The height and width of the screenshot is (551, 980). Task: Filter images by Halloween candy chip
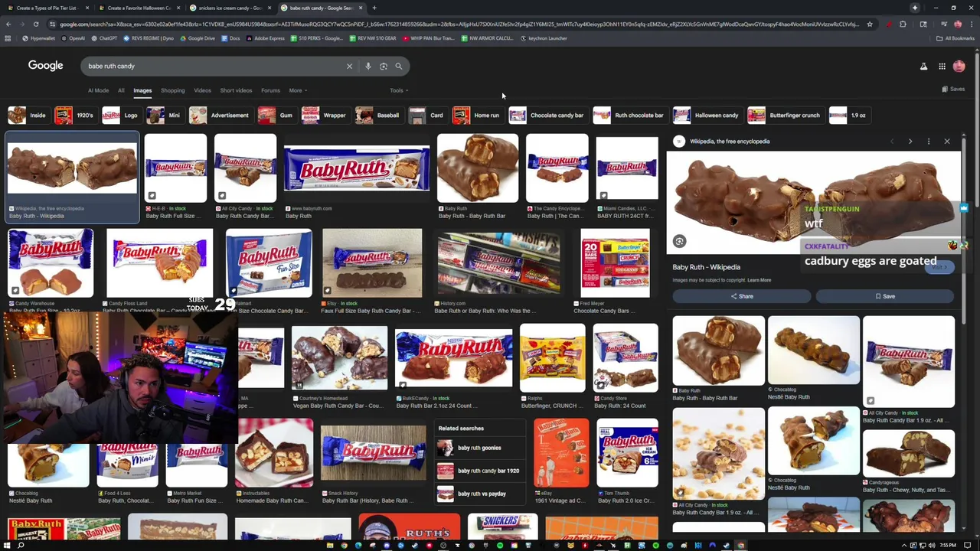click(x=707, y=116)
